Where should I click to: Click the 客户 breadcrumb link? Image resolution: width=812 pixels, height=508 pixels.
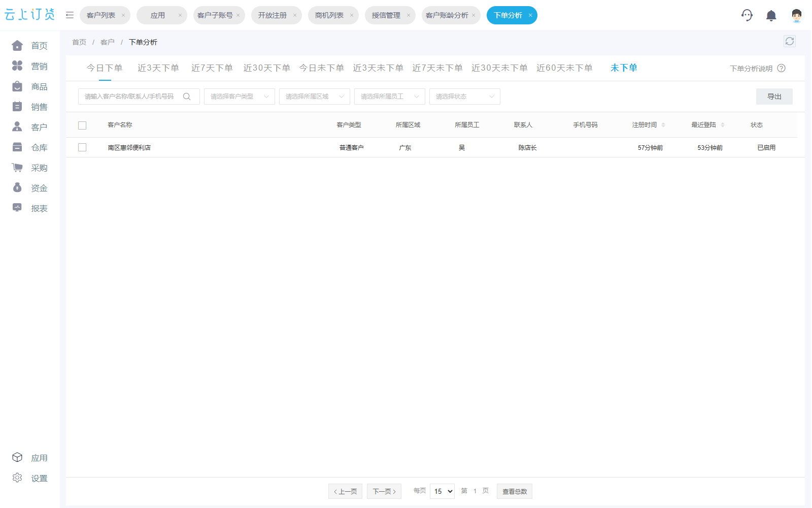click(x=107, y=42)
